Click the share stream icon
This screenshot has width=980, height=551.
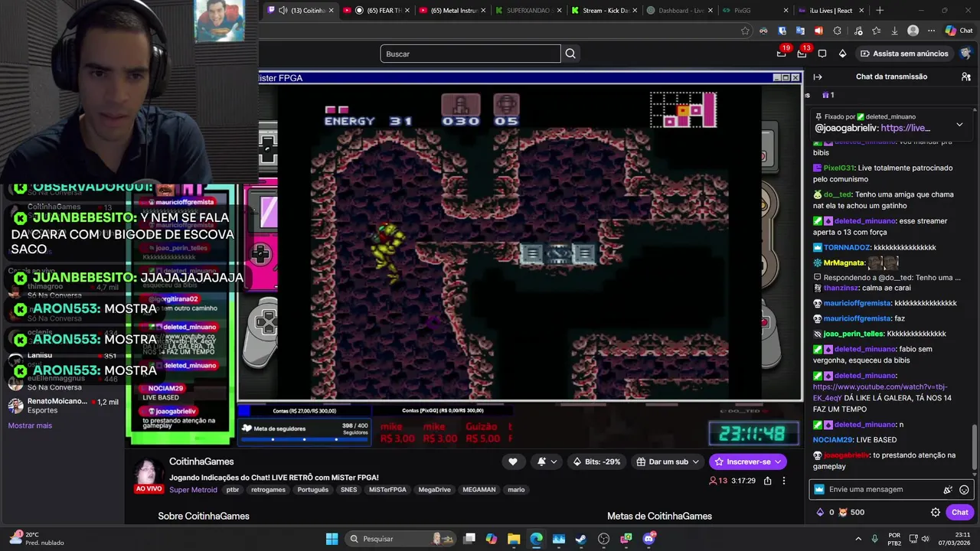click(x=768, y=481)
